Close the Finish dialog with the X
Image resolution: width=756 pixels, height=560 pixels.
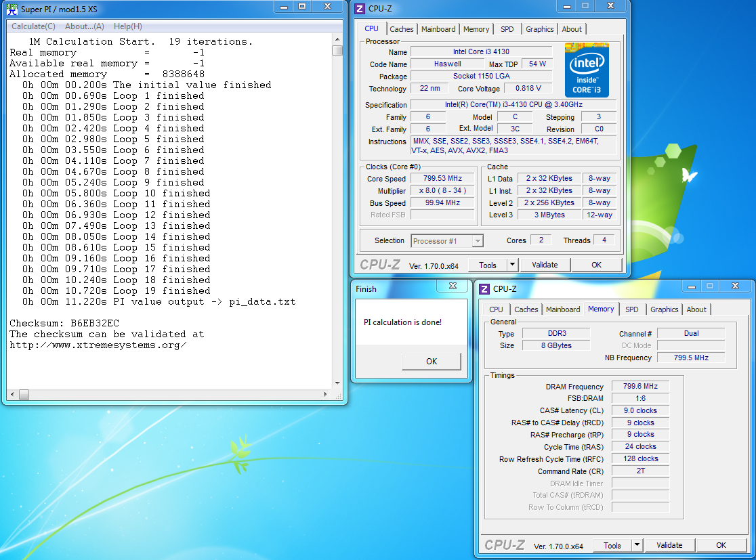[453, 286]
